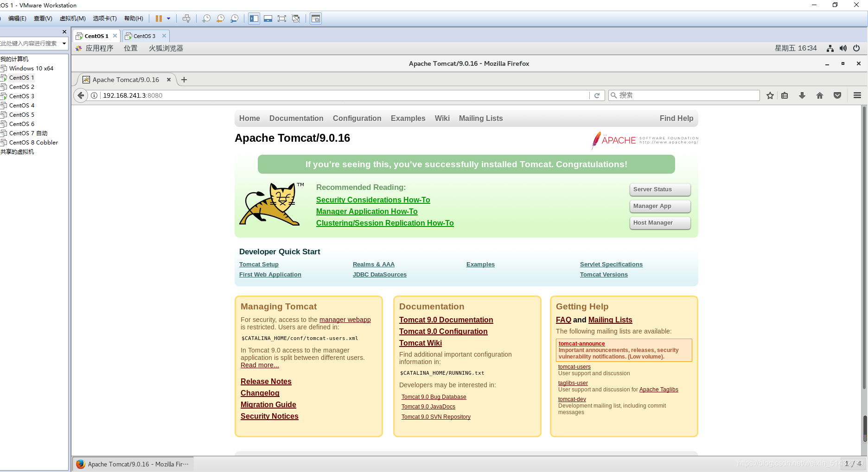Open the Tomcat Setup link
This screenshot has width=868, height=472.
pyautogui.click(x=259, y=264)
